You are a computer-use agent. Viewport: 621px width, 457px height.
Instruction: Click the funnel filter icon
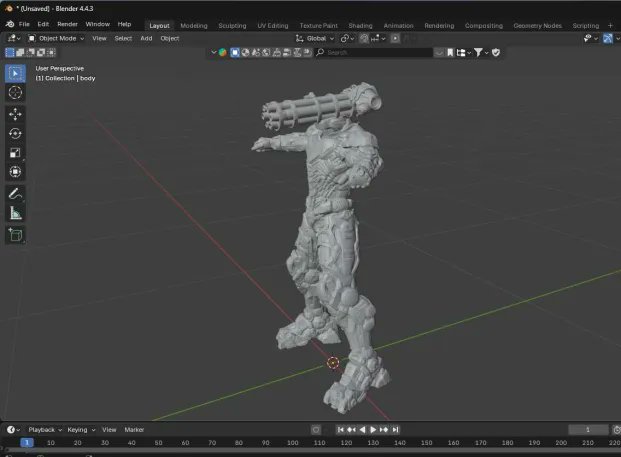point(478,52)
